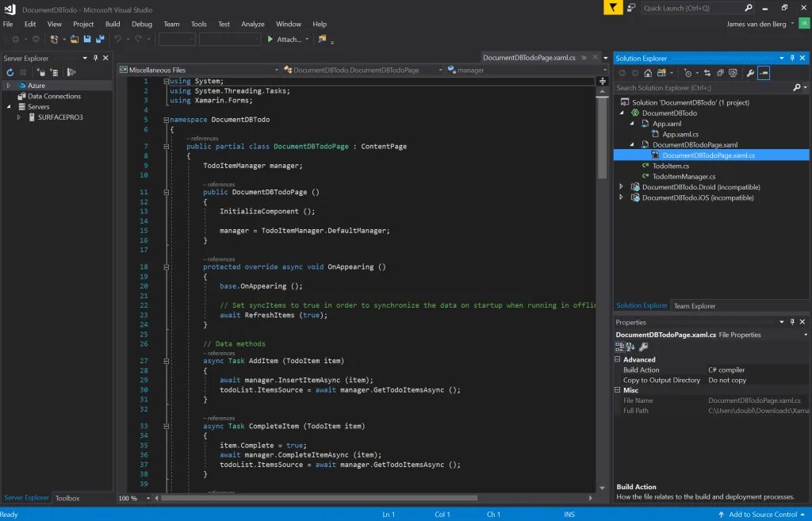The width and height of the screenshot is (812, 521).
Task: Switch Properties to Categorized view
Action: click(x=619, y=347)
